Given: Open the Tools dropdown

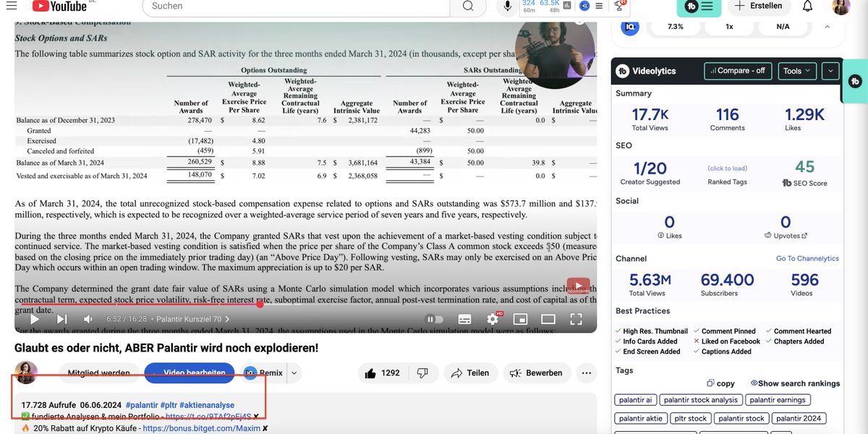Looking at the screenshot, I should pos(797,71).
